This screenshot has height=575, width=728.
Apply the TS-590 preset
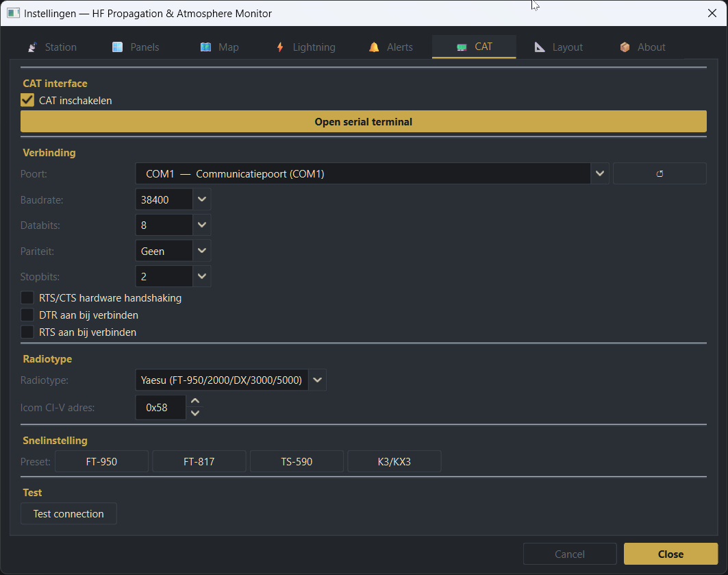(x=297, y=462)
